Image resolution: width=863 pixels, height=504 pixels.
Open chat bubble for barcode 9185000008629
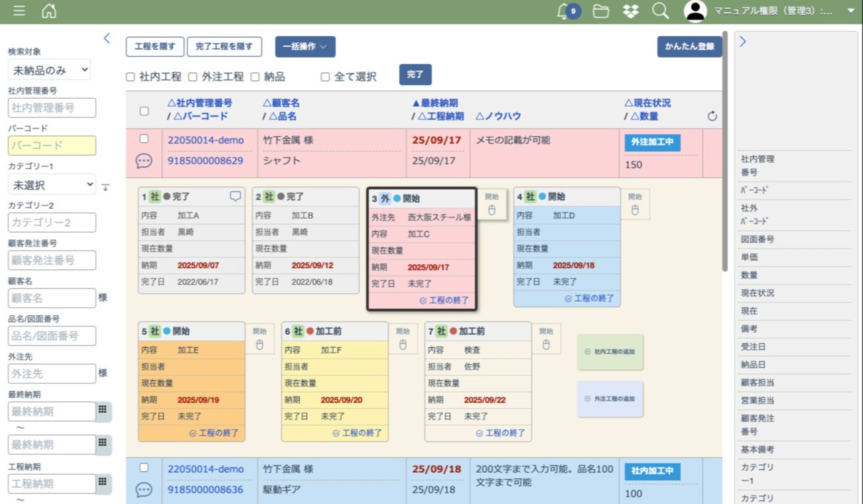144,160
